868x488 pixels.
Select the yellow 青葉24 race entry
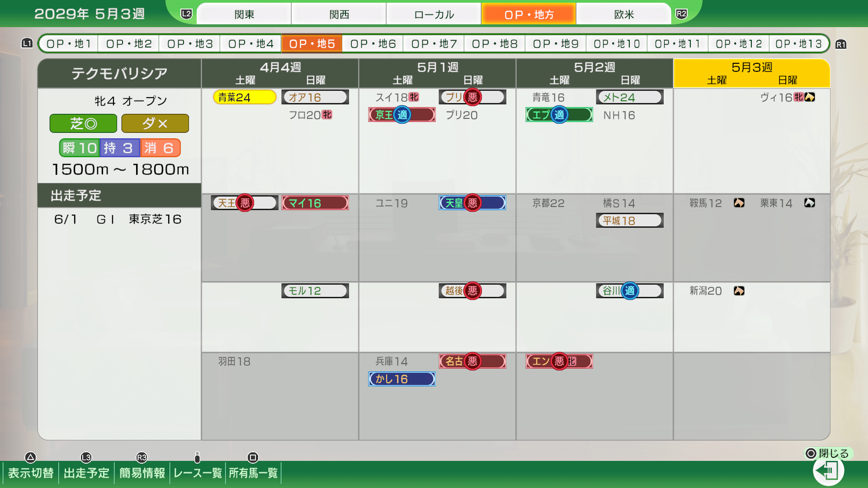coord(245,97)
